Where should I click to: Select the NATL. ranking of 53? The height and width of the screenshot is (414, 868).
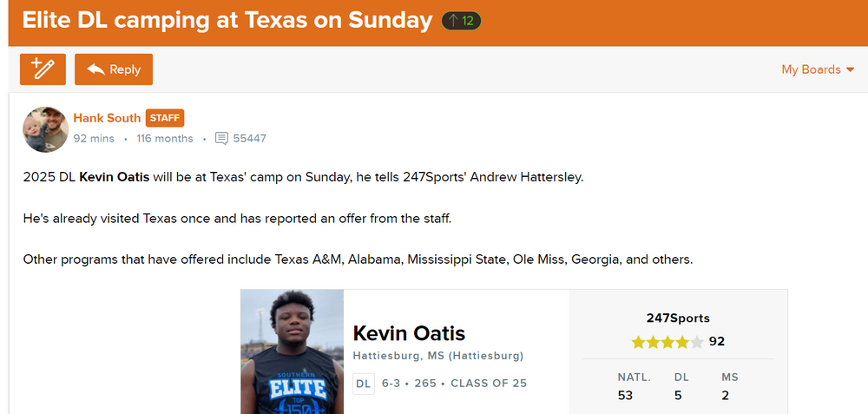point(625,395)
